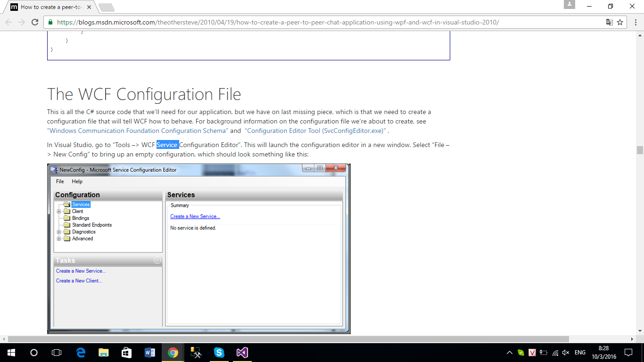Expand the Client tree node
The width and height of the screenshot is (644, 362).
click(x=59, y=212)
